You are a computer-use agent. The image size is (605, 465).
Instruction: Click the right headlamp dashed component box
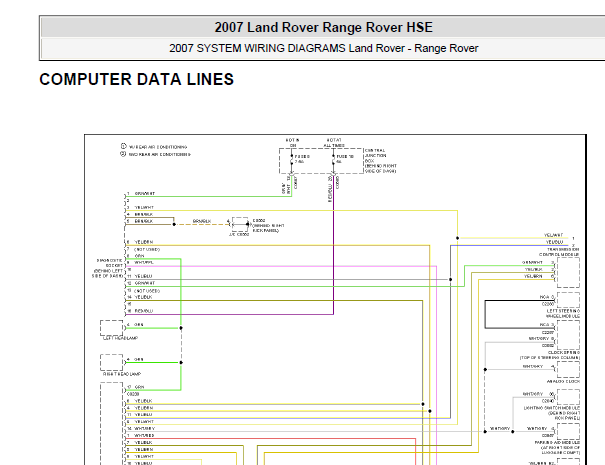tap(112, 362)
